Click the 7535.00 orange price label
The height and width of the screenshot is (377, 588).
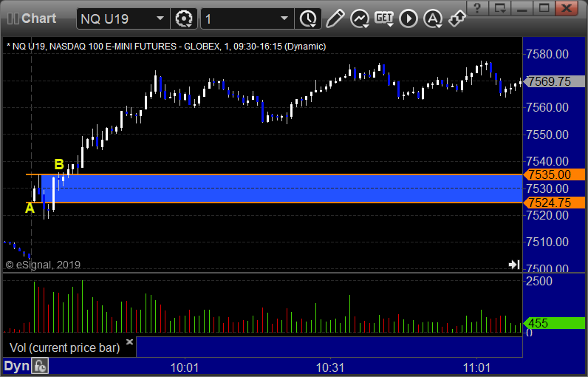554,174
